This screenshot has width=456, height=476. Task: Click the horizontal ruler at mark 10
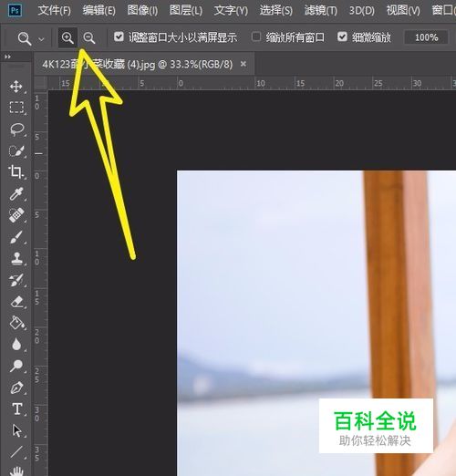261,83
